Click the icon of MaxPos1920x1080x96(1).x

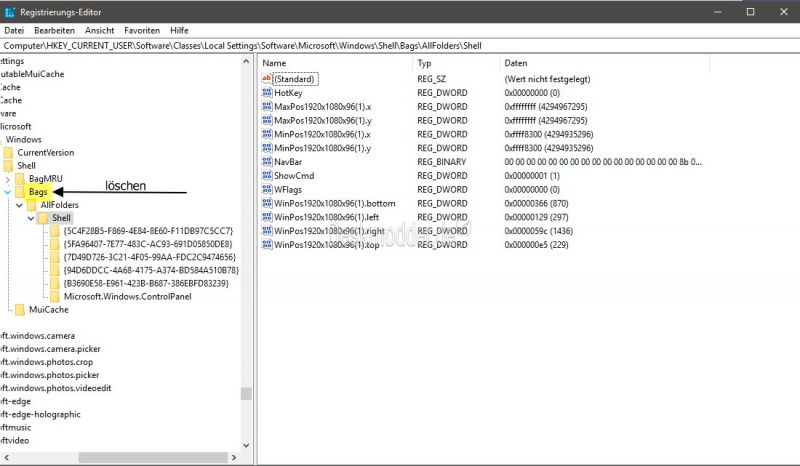266,106
